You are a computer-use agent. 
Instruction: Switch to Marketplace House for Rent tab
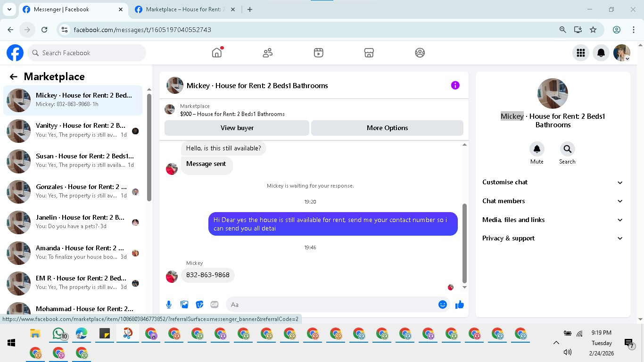pos(185,9)
